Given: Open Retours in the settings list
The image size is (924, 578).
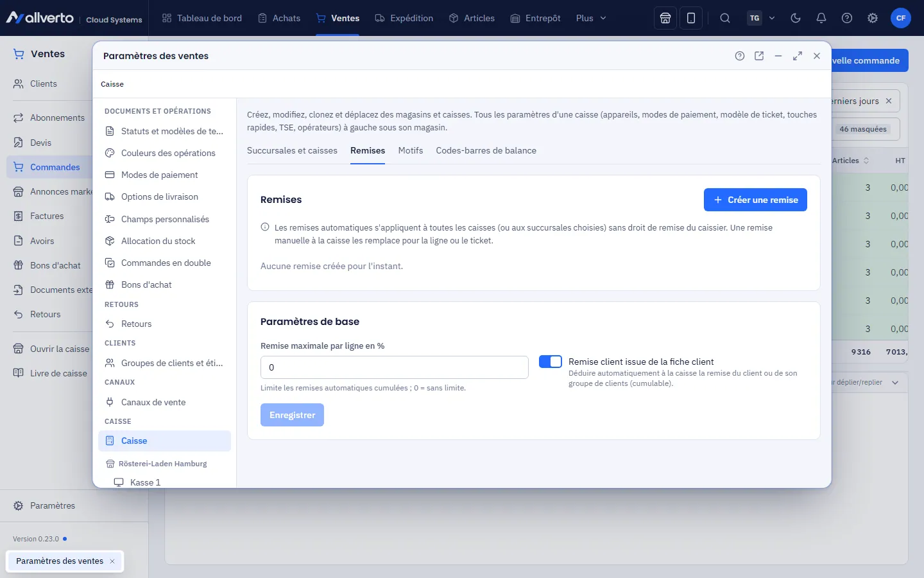Looking at the screenshot, I should (x=164, y=324).
